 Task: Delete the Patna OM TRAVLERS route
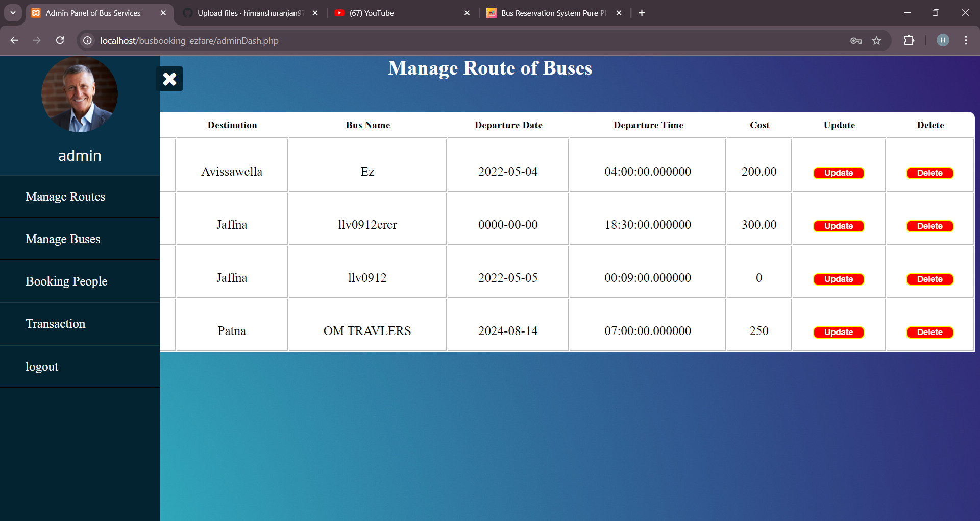point(929,333)
